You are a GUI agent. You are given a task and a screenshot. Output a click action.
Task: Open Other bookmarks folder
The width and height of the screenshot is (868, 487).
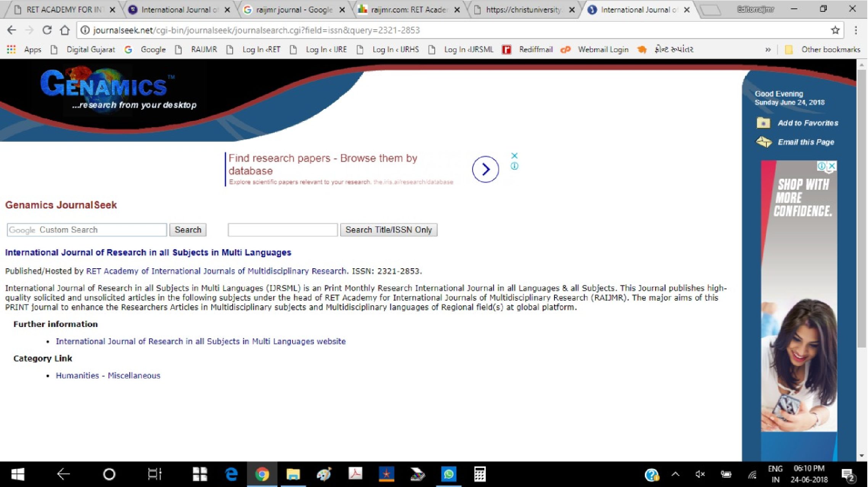point(824,50)
